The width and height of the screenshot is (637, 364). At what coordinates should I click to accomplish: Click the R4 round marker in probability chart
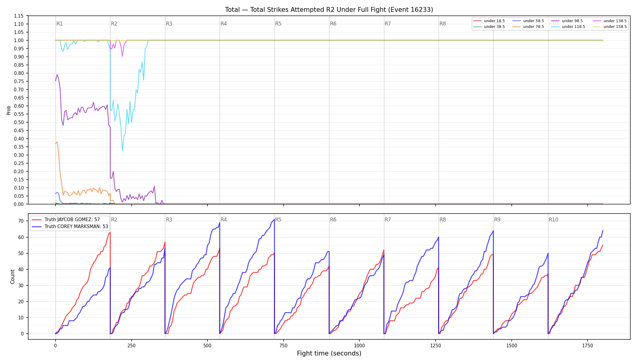coord(224,24)
